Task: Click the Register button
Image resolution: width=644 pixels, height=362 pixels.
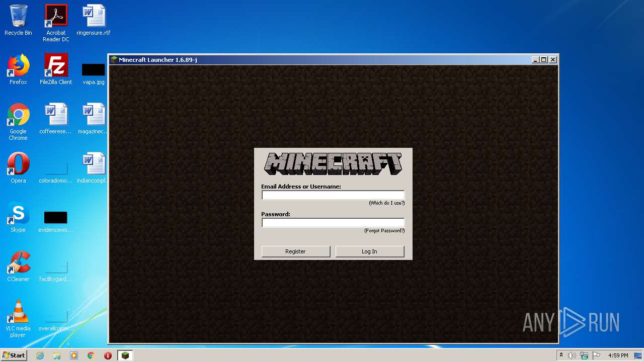Action: pyautogui.click(x=296, y=251)
